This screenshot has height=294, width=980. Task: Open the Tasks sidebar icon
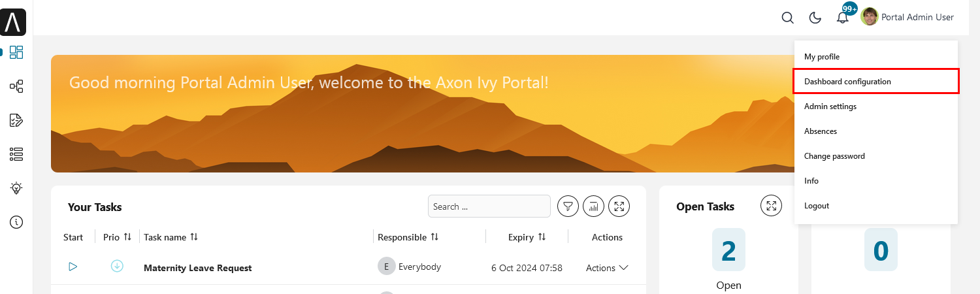[x=16, y=120]
